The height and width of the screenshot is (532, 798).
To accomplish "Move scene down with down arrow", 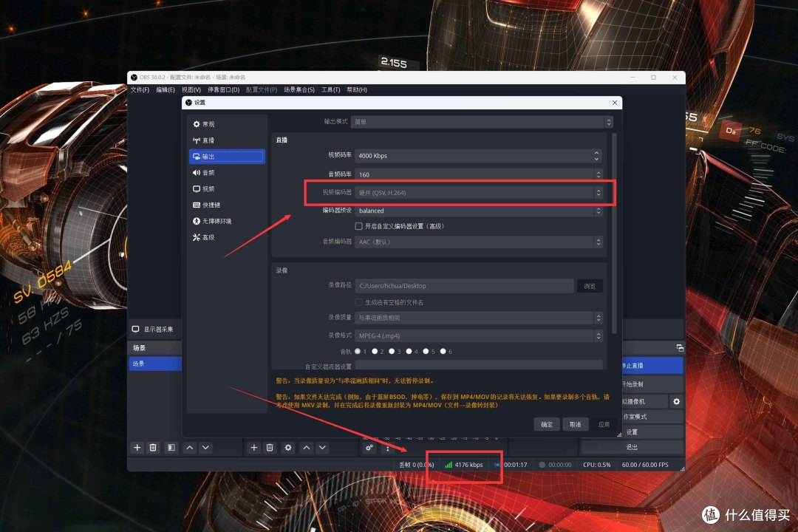I will coord(205,448).
